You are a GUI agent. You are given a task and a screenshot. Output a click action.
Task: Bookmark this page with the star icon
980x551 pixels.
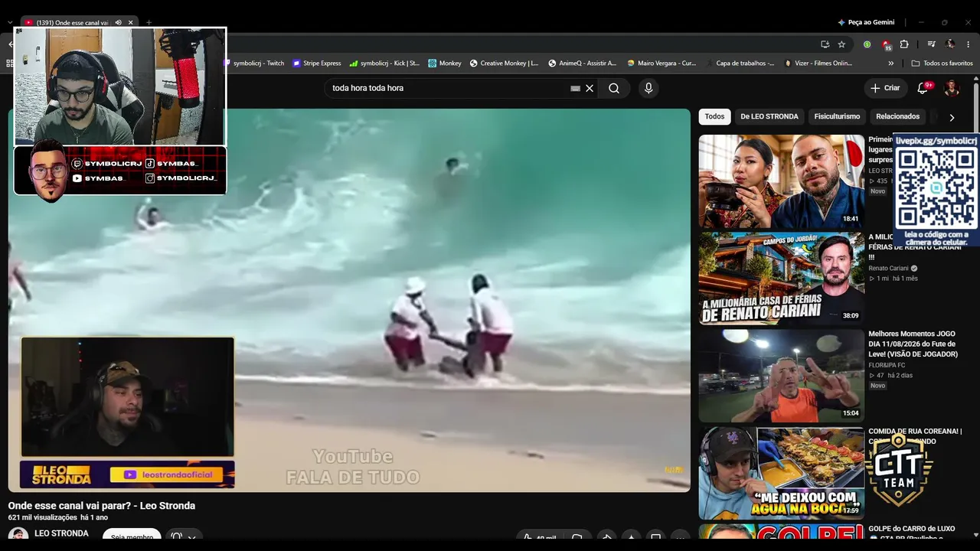(841, 44)
